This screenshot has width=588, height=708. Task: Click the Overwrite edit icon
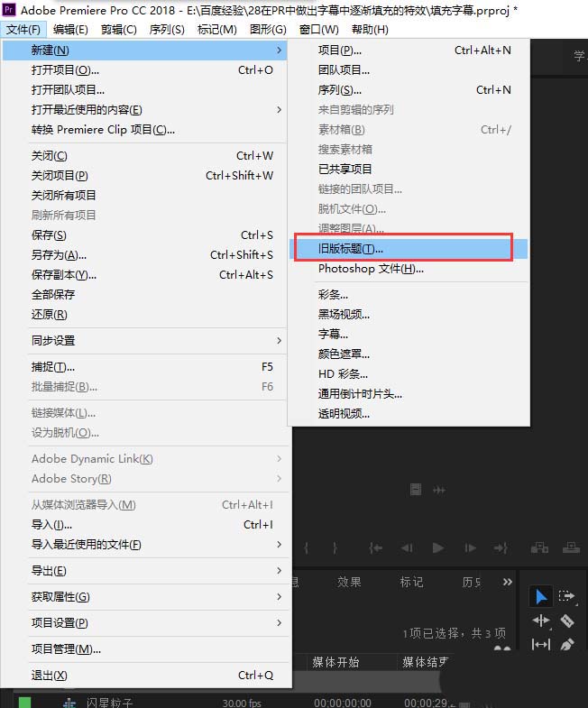click(x=571, y=547)
